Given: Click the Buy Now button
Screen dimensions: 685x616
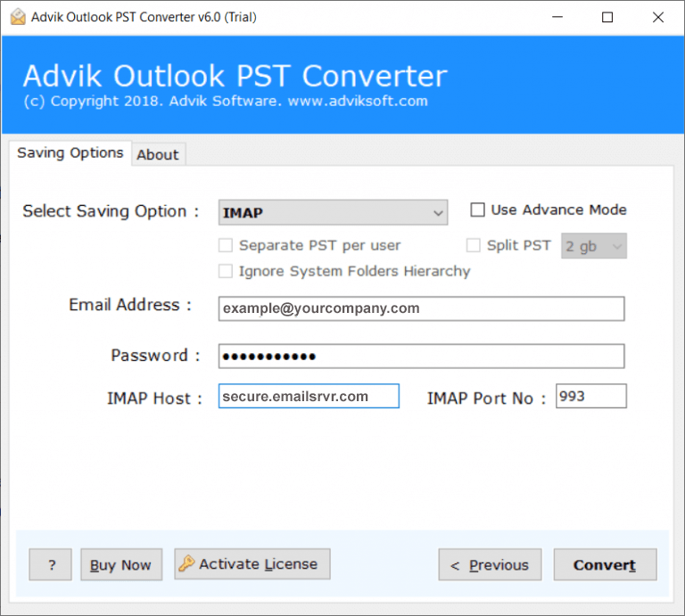Looking at the screenshot, I should coord(121,564).
